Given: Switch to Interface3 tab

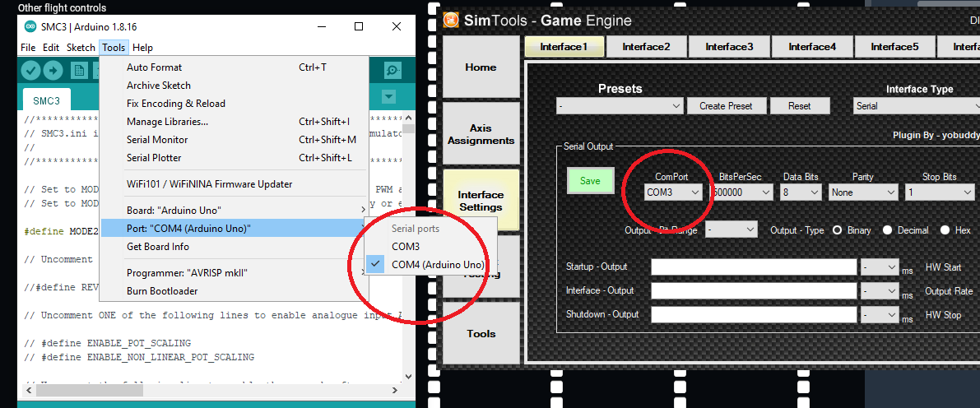Looking at the screenshot, I should [729, 46].
